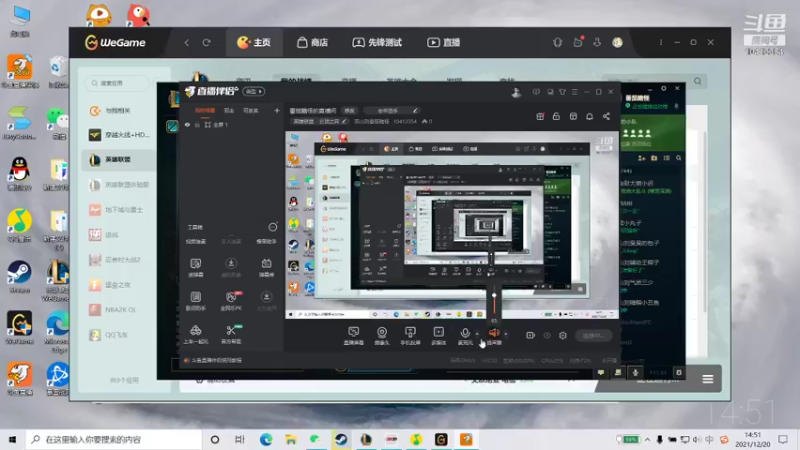Open user avatar in 直播伴侣 title bar
The width and height of the screenshot is (800, 450).
pos(516,92)
